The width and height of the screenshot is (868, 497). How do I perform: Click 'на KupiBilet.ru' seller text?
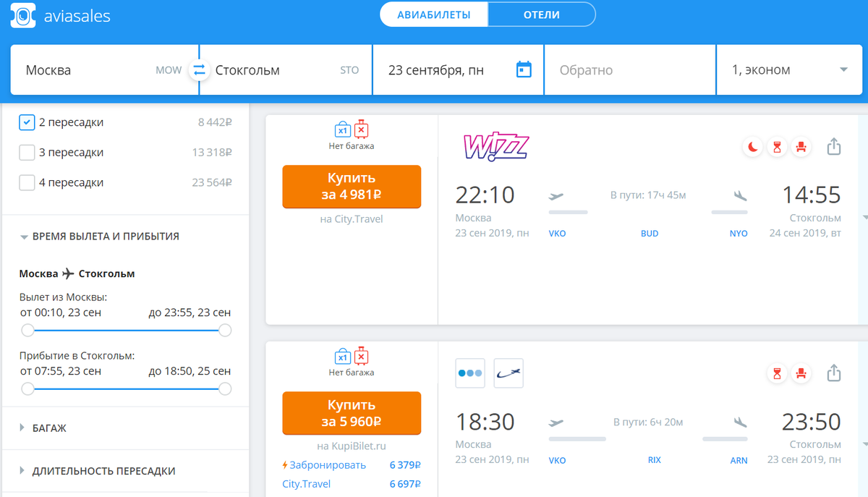352,446
